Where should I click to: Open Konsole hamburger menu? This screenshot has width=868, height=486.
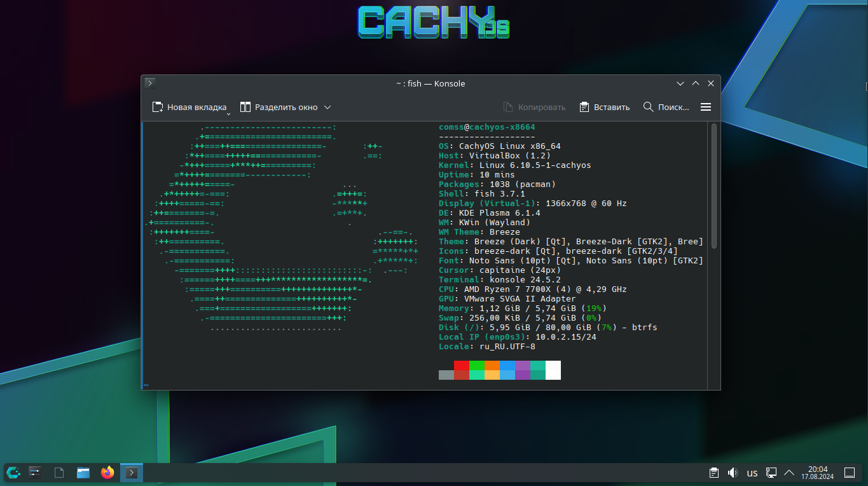(x=705, y=107)
